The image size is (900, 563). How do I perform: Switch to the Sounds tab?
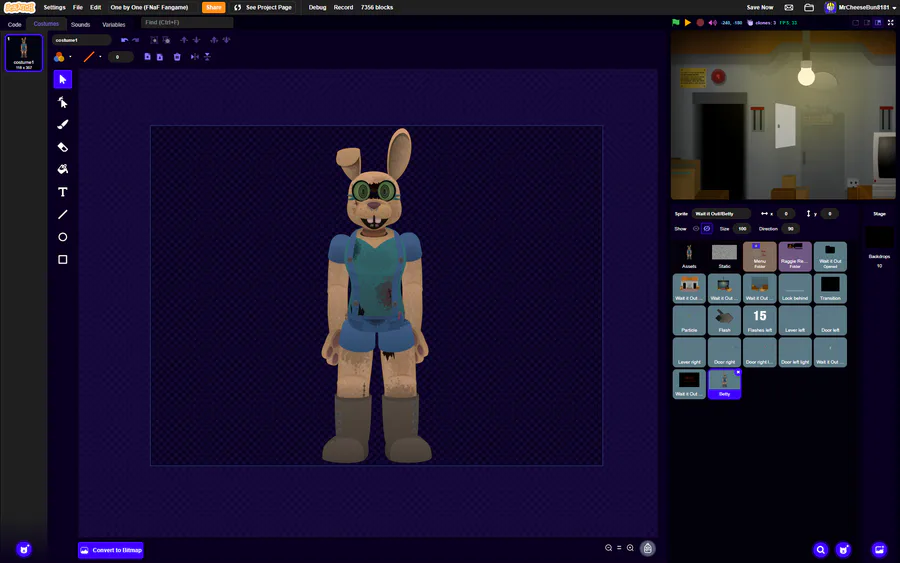click(80, 25)
